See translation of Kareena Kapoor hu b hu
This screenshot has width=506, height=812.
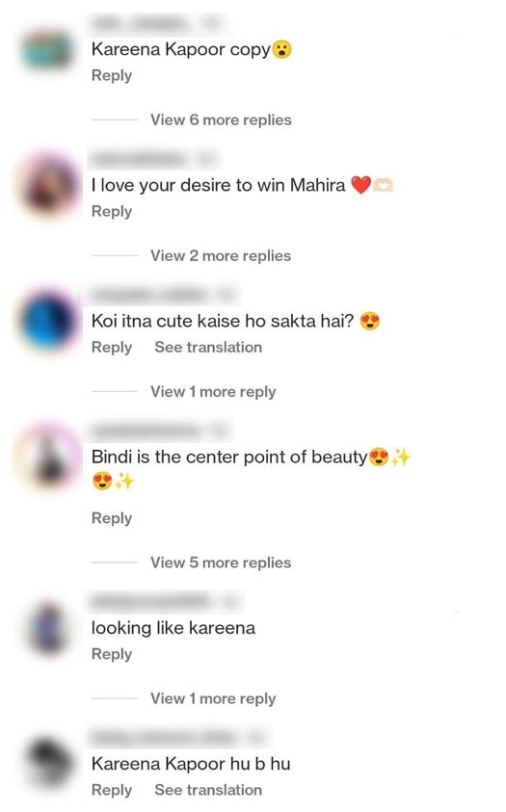coord(208,790)
